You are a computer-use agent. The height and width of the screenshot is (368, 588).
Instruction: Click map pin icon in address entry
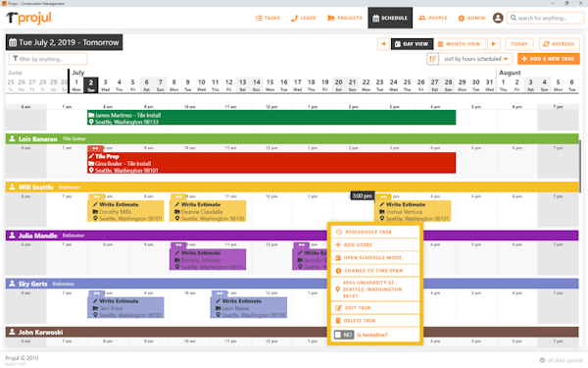pyautogui.click(x=337, y=289)
